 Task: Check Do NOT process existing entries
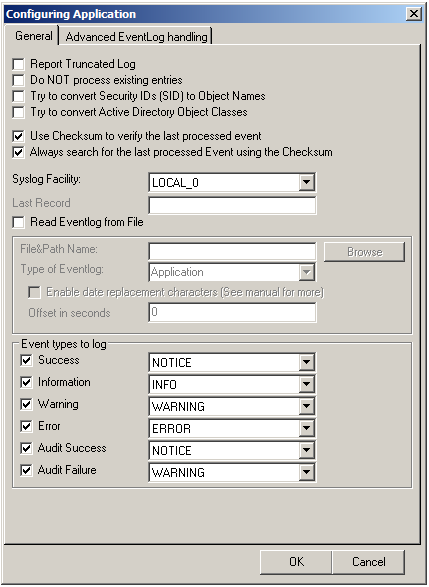coord(18,80)
